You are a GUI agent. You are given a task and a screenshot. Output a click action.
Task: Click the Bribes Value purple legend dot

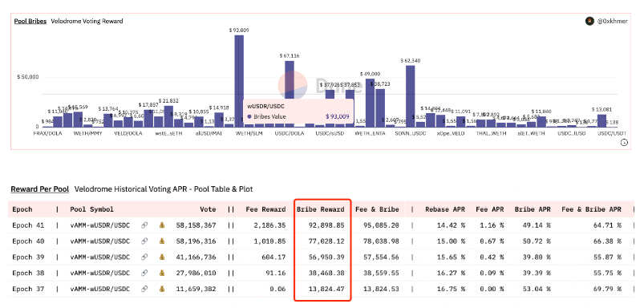(249, 116)
